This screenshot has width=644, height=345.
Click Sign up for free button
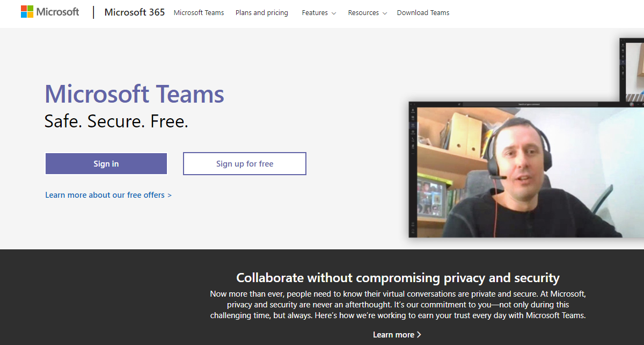click(x=245, y=164)
